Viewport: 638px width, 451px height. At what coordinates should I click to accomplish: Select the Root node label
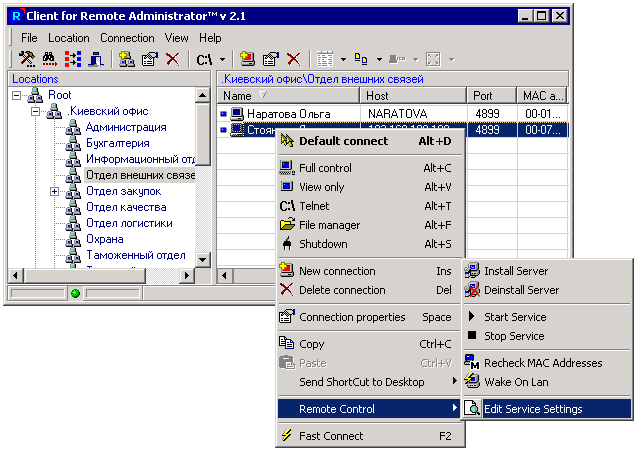pyautogui.click(x=60, y=95)
